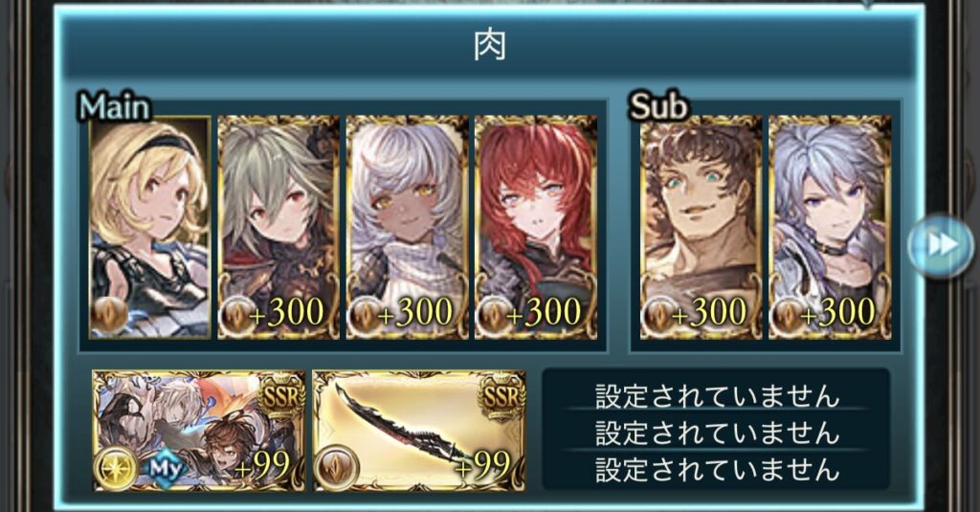
Task: Click the party name header 肉
Action: pos(490,47)
